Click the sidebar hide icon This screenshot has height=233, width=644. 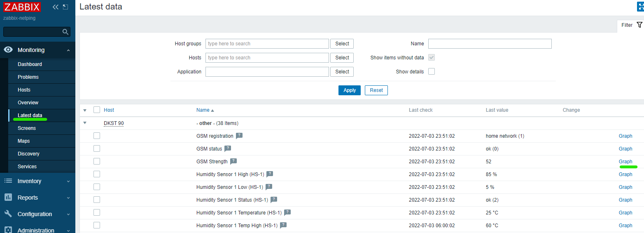(65, 7)
